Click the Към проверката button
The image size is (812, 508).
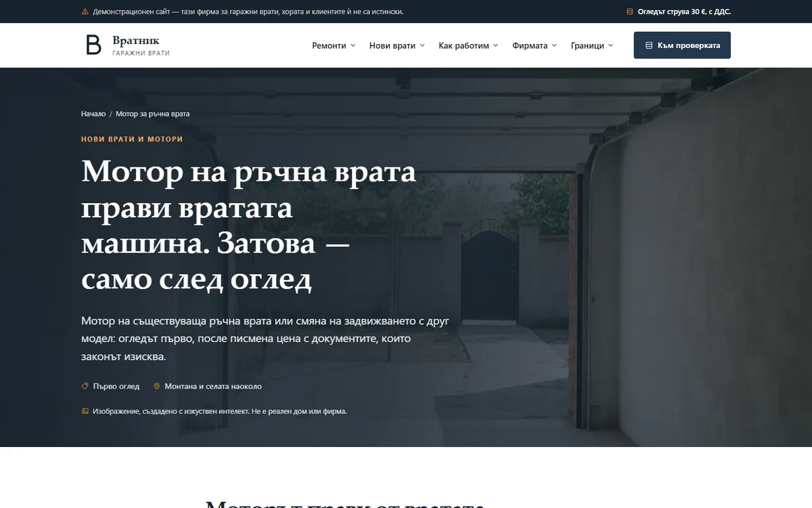682,45
